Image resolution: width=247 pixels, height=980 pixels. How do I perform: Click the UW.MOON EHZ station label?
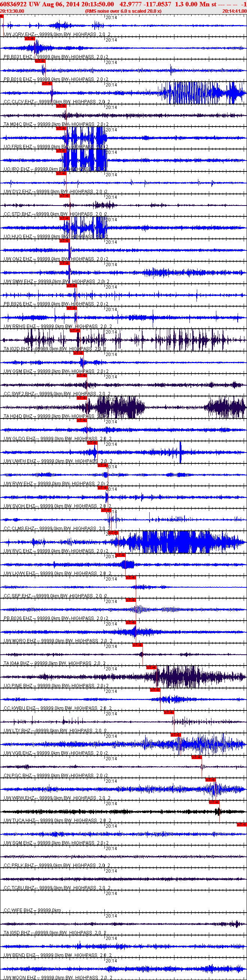[x=20, y=978]
